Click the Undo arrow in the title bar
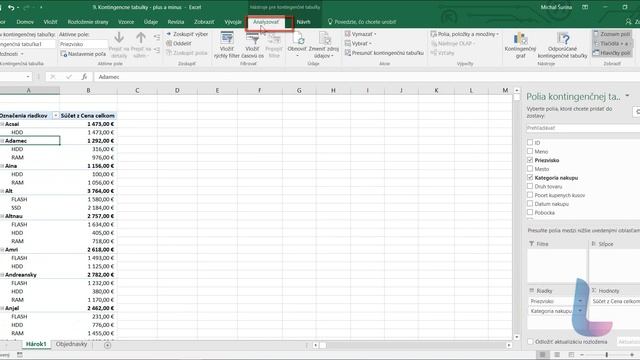Screen dimensions: 640x360 pyautogui.click(x=11, y=7)
